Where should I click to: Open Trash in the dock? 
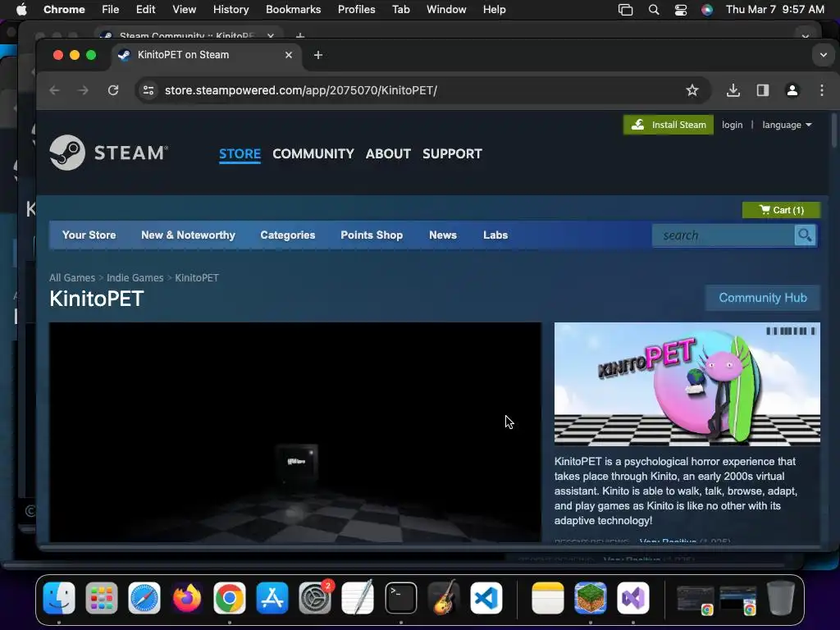point(781,598)
